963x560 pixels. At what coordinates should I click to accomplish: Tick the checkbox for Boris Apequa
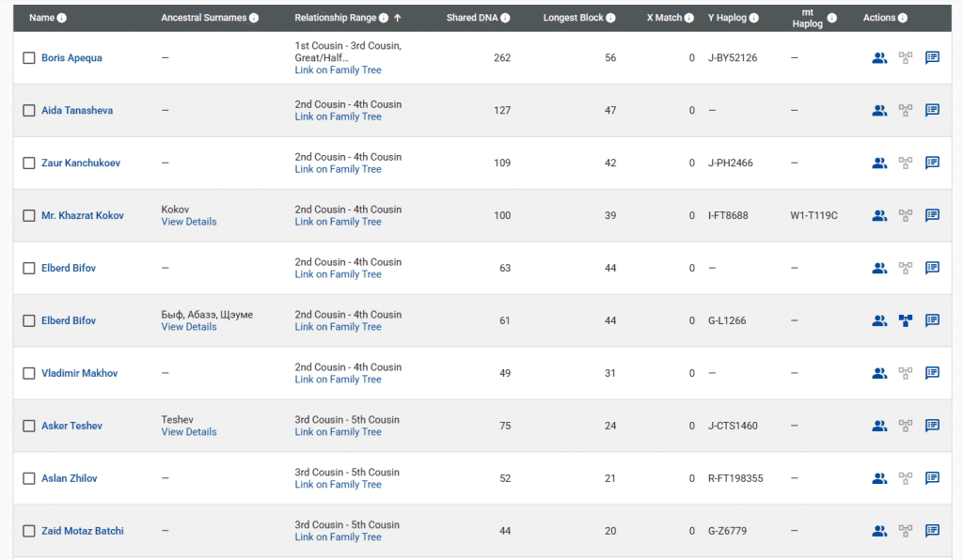click(29, 58)
